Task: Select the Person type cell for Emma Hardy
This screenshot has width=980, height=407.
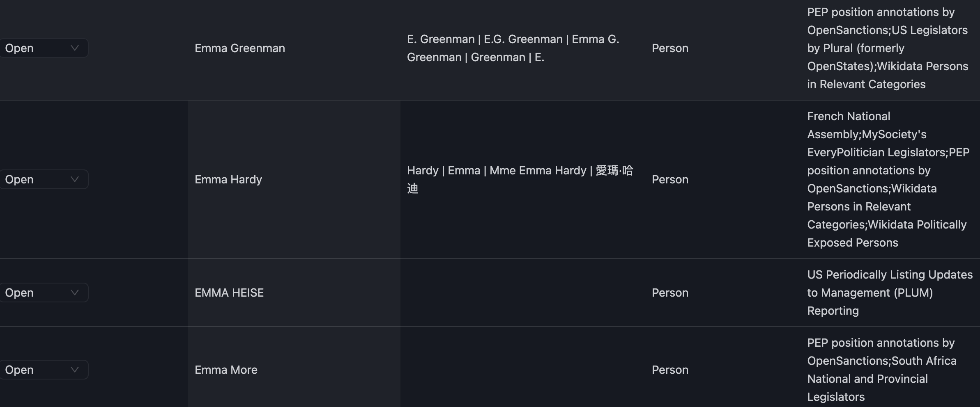Action: click(x=670, y=179)
